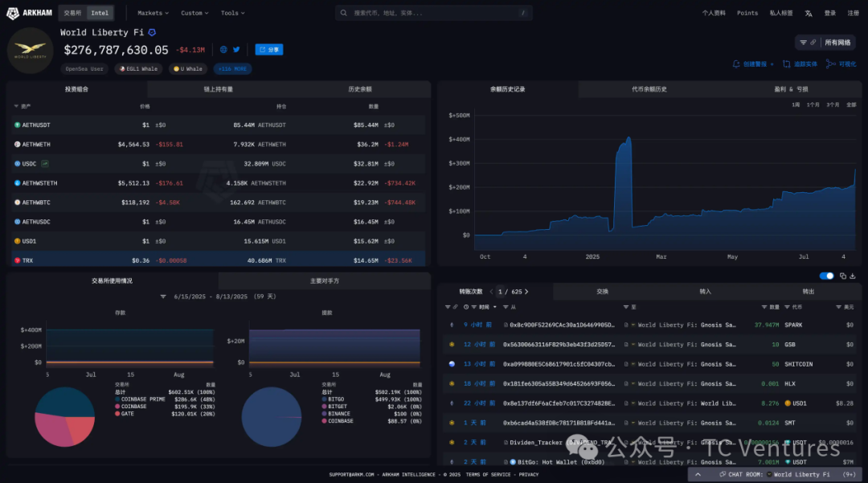Click the 注册 sign-up link

[853, 14]
